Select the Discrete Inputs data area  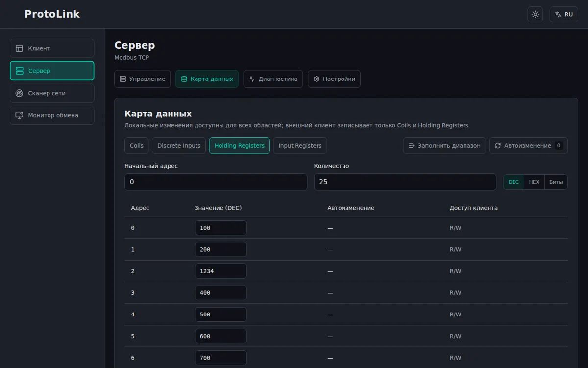[x=179, y=146]
